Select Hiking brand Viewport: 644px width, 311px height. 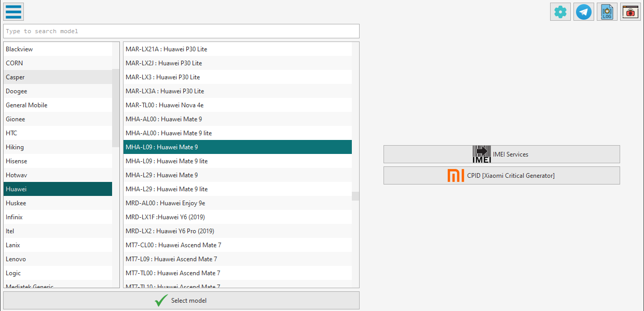(58, 147)
